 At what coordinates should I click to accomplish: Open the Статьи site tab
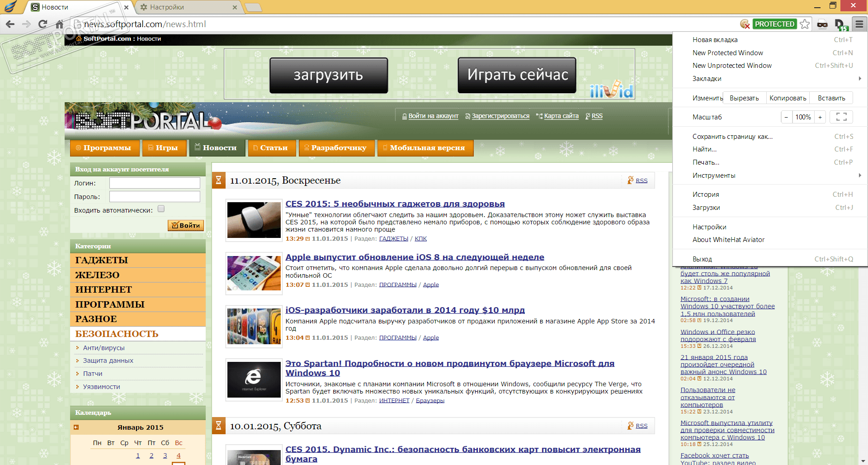[x=271, y=148]
